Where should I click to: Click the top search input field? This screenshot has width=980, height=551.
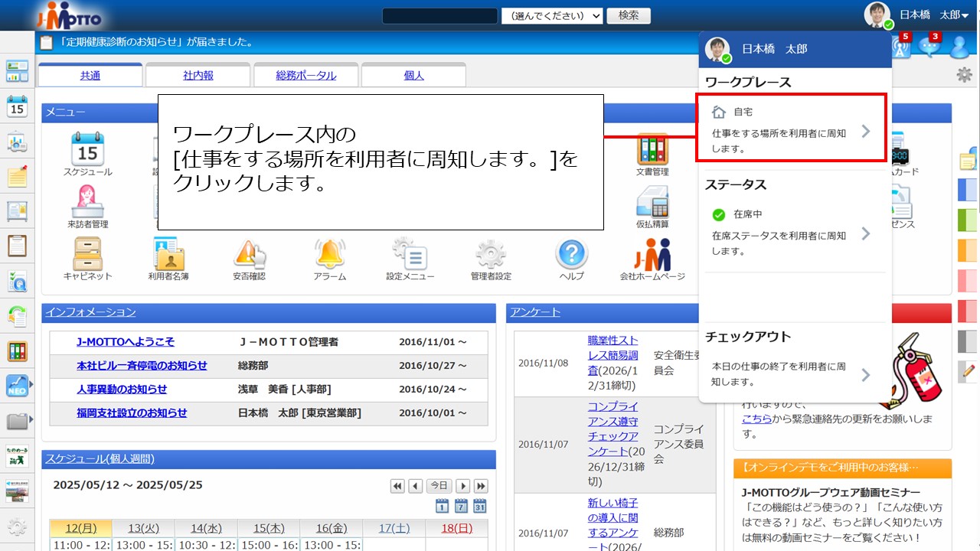point(439,16)
